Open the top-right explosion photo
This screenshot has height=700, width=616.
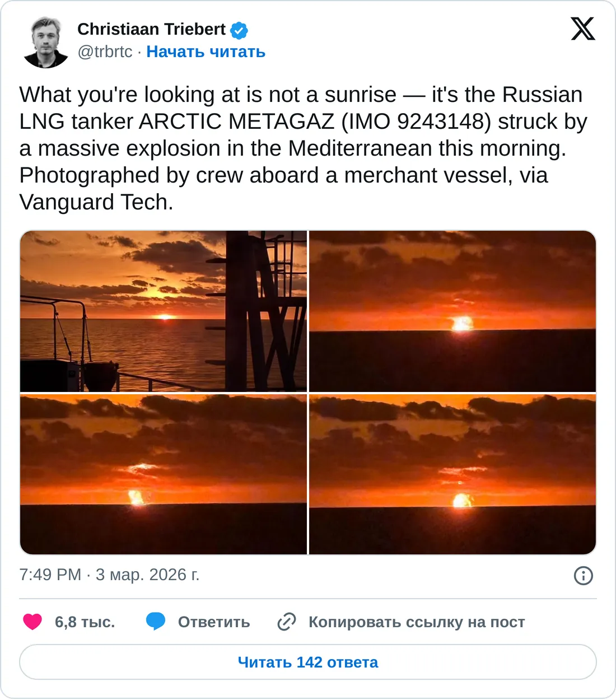(452, 311)
